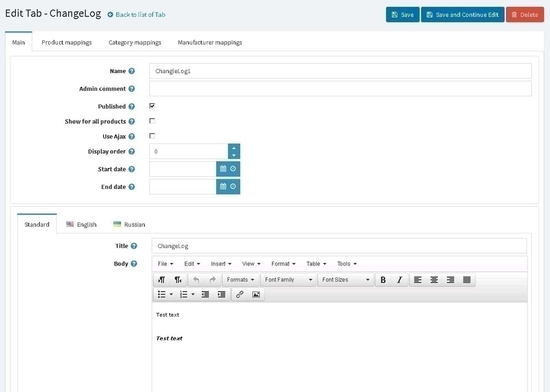Expand bullet list style options arrow

pyautogui.click(x=171, y=294)
